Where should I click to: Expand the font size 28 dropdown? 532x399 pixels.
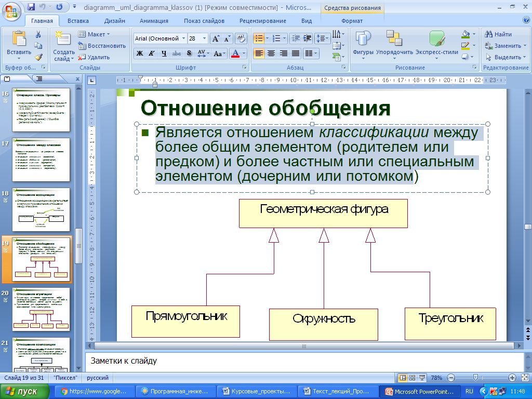204,38
